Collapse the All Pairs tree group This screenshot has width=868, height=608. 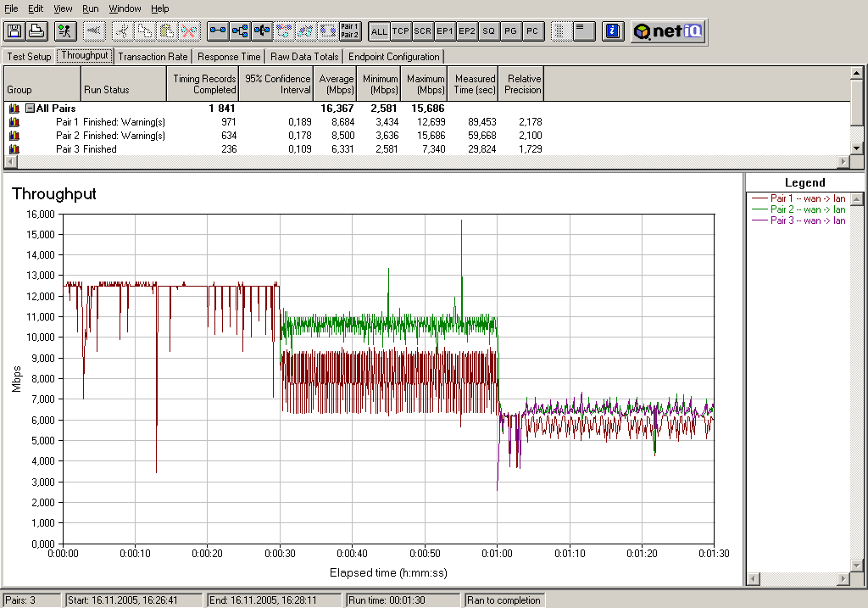click(30, 109)
